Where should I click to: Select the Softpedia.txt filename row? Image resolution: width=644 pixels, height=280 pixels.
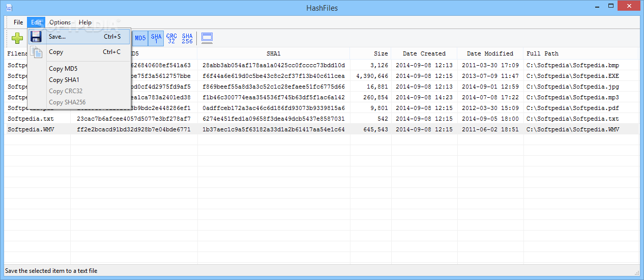point(31,119)
